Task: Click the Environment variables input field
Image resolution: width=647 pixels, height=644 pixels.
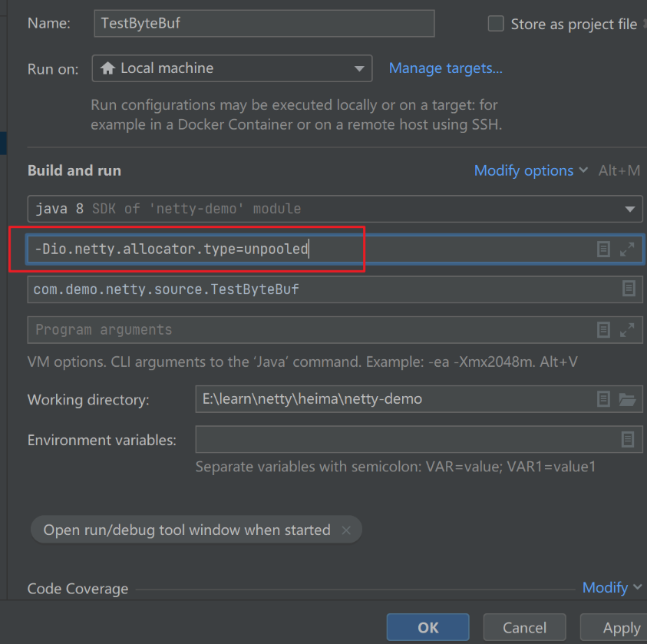Action: 405,440
